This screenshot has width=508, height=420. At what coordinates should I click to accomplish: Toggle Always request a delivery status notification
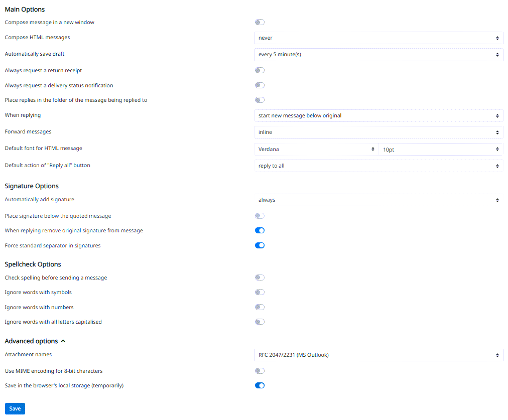[x=260, y=85]
